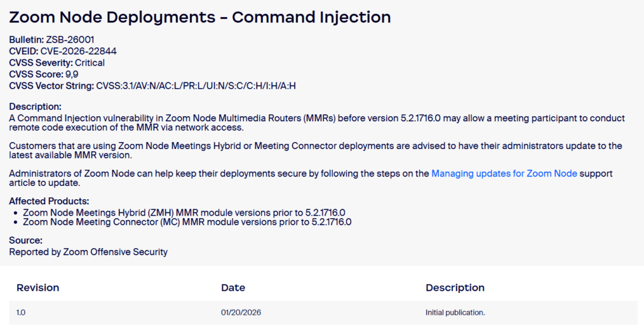The height and width of the screenshot is (328, 644).
Task: Select the 01/20/2026 date cell
Action: click(x=241, y=312)
